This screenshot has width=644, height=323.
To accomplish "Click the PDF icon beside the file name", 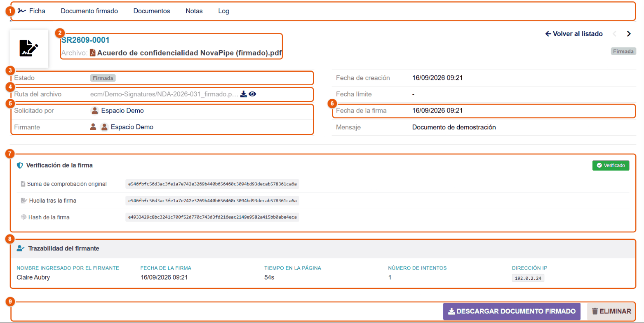I will click(x=93, y=53).
